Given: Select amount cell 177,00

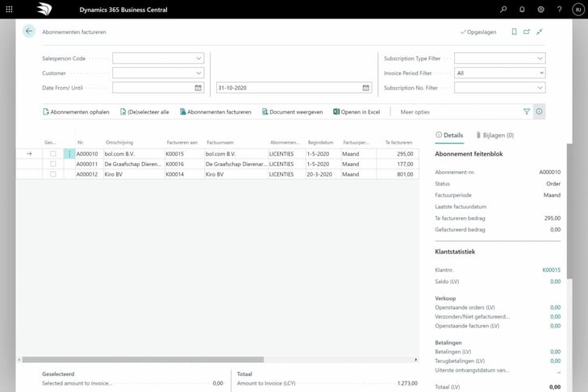Looking at the screenshot, I should click(398, 164).
